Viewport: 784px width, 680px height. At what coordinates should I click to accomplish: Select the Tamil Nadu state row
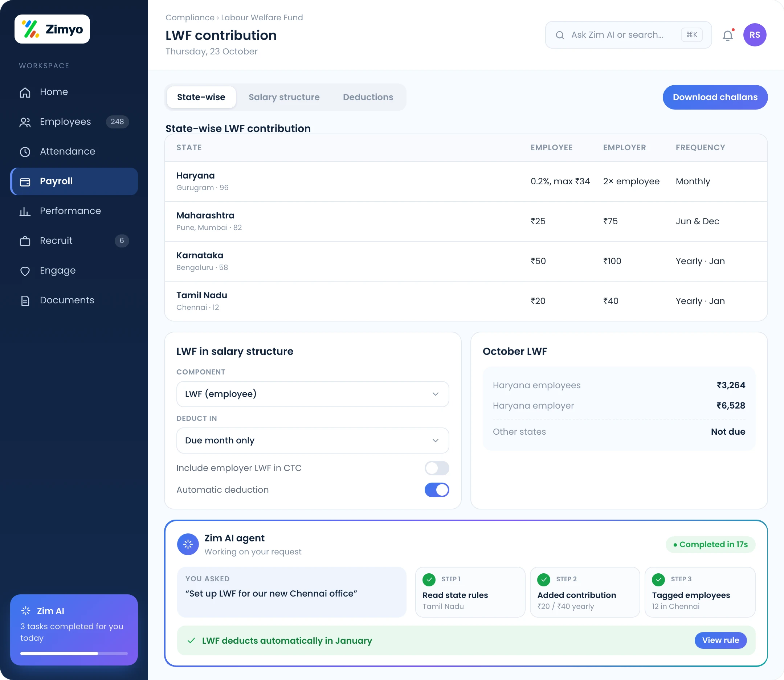pyautogui.click(x=466, y=301)
